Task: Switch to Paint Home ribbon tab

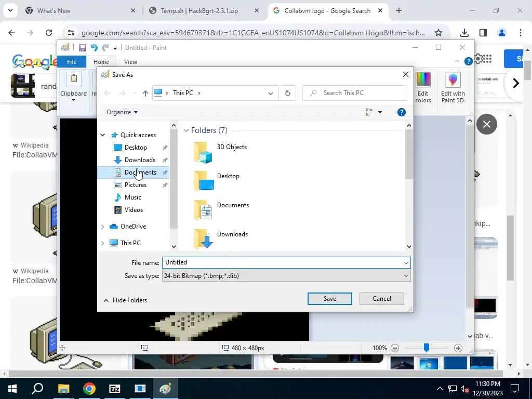Action: tap(101, 62)
